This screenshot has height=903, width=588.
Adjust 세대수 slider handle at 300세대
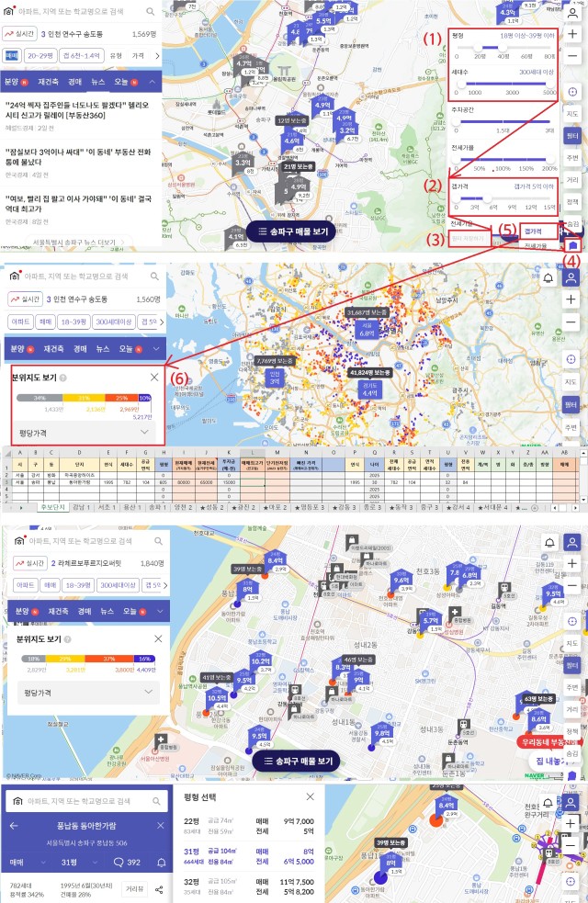tap(462, 84)
